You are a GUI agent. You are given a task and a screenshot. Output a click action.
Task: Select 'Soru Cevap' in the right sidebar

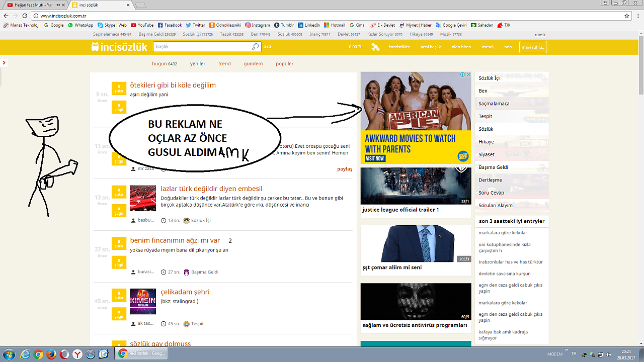(492, 193)
